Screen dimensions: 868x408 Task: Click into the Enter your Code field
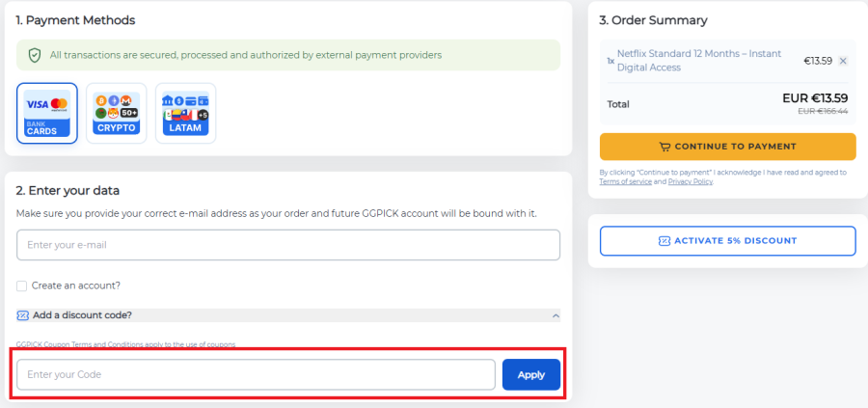256,374
